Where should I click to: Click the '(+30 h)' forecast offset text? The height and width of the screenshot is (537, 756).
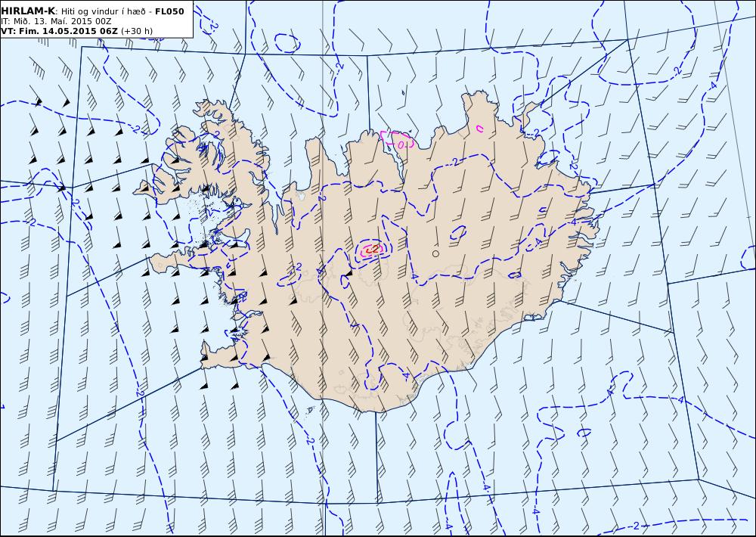137,31
